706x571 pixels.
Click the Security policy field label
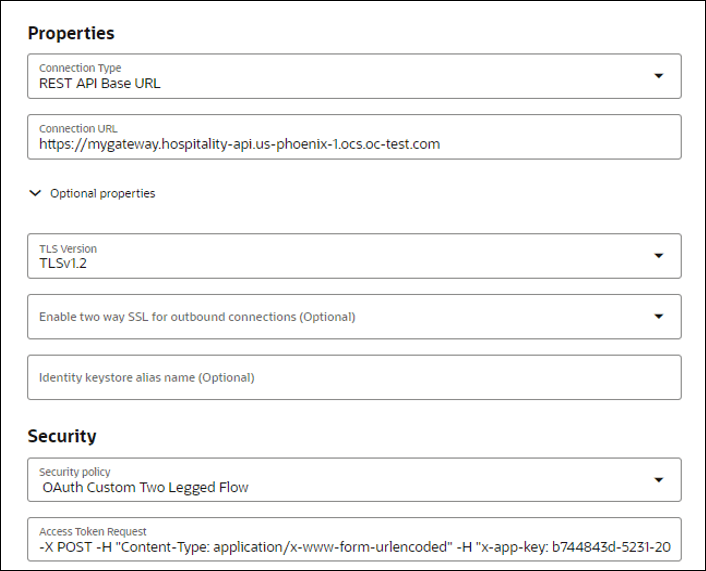pyautogui.click(x=75, y=472)
